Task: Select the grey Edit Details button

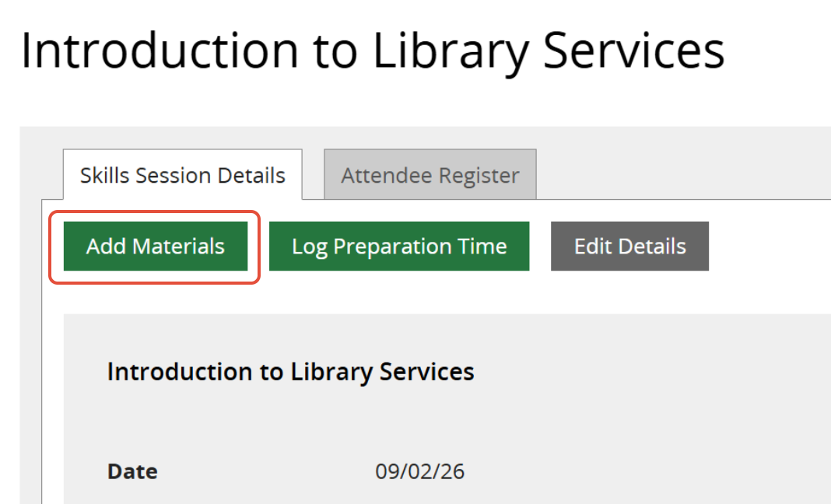Action: 629,247
